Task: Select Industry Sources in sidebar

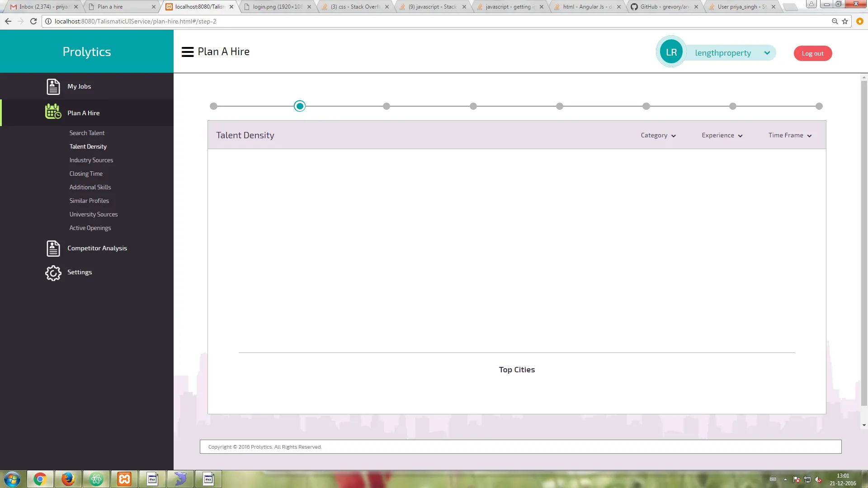Action: 91,160
